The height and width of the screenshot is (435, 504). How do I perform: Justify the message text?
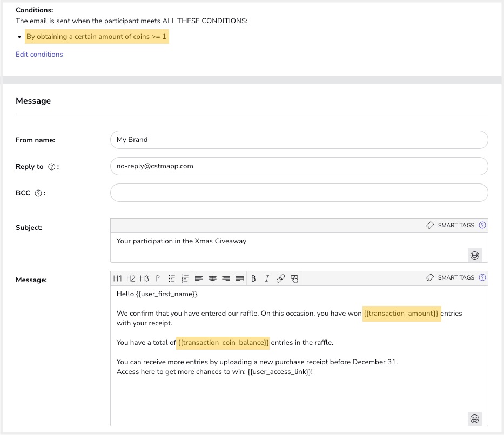pos(240,278)
